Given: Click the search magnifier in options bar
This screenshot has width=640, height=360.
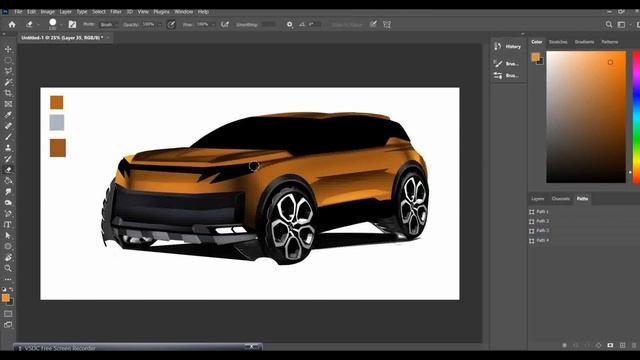Looking at the screenshot, I should coord(609,24).
